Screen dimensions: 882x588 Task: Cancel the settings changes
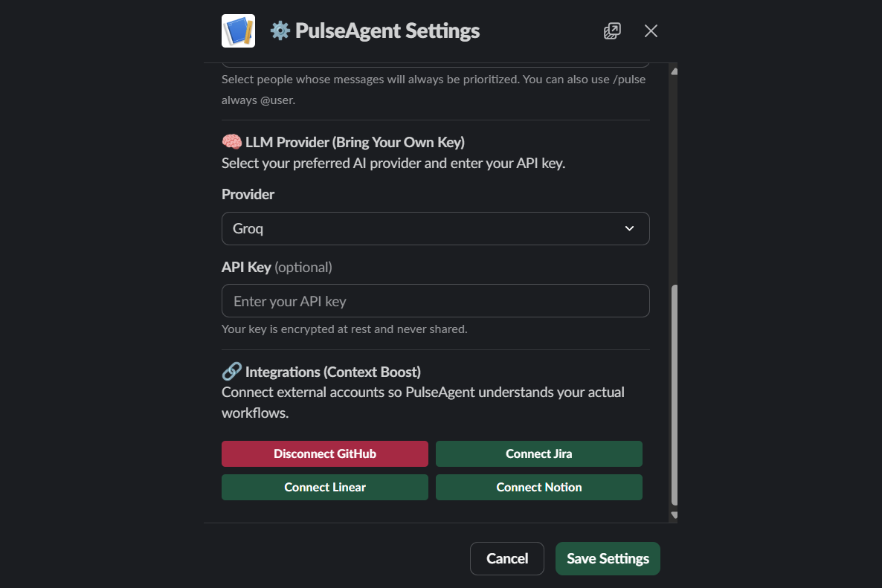[506, 558]
